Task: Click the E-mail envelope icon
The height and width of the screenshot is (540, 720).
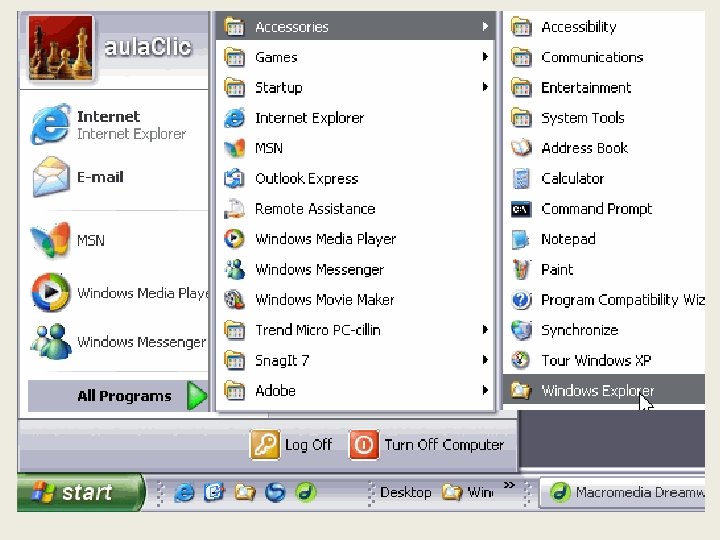Action: tap(51, 177)
